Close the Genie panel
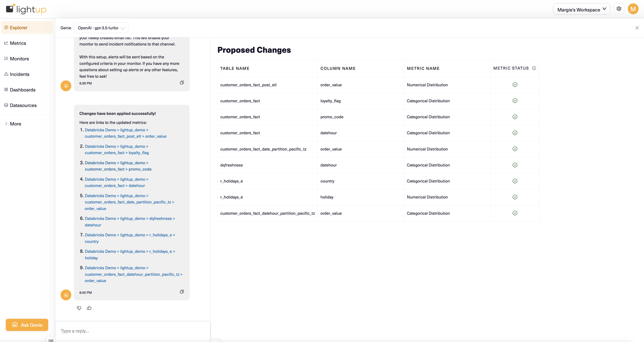Viewport: 644px width, 342px height. [637, 28]
